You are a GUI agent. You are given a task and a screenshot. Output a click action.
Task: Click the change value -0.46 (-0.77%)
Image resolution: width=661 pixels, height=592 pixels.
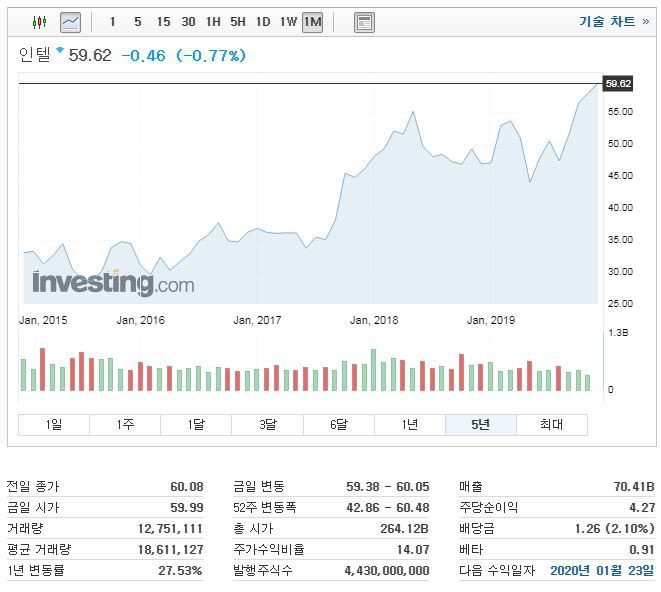183,56
